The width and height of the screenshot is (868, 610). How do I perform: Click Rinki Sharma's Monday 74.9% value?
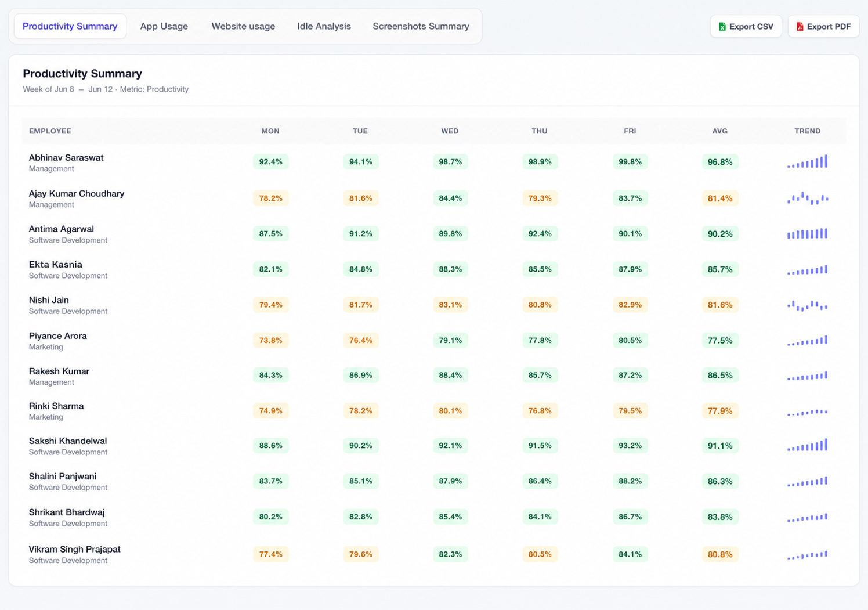pos(271,411)
